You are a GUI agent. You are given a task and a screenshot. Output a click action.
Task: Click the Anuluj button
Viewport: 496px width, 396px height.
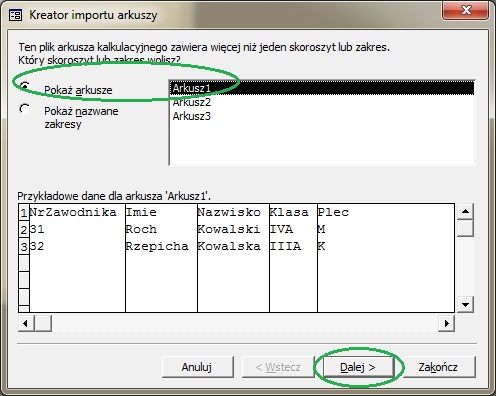[197, 367]
